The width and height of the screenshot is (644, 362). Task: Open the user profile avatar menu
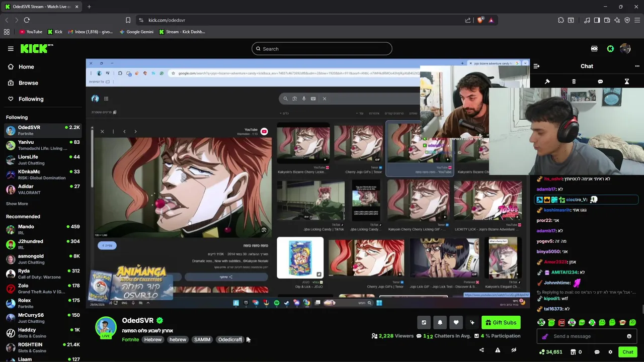(625, 49)
